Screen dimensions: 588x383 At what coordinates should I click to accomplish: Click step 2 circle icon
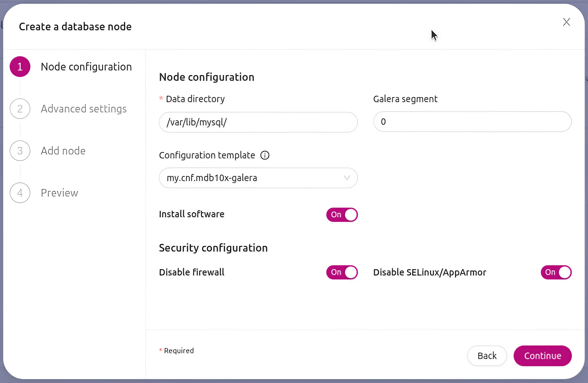click(x=20, y=109)
